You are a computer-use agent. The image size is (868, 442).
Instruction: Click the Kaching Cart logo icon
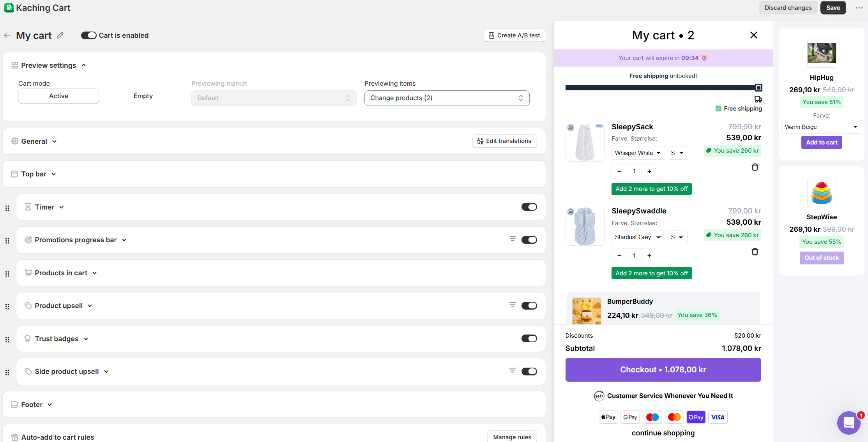pyautogui.click(x=9, y=8)
